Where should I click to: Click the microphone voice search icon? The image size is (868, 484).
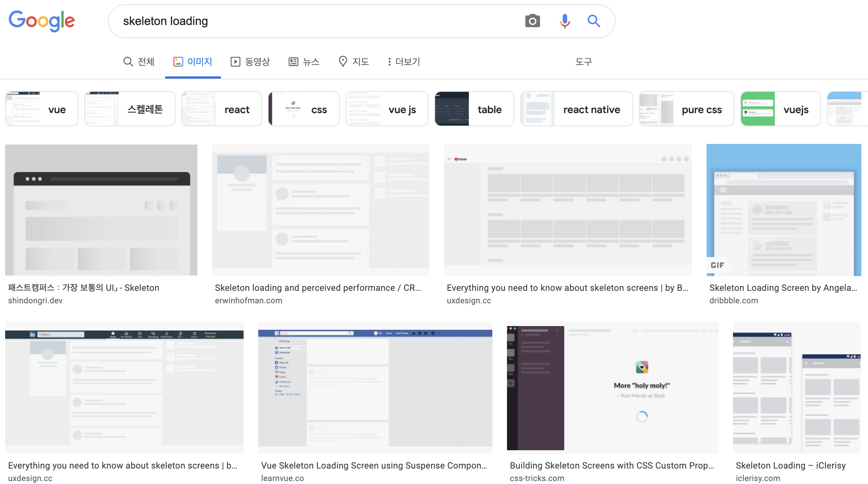point(565,21)
